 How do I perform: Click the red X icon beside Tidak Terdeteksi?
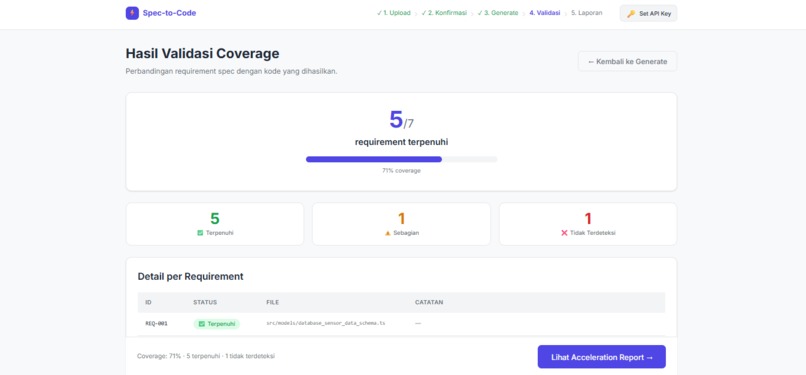[564, 233]
